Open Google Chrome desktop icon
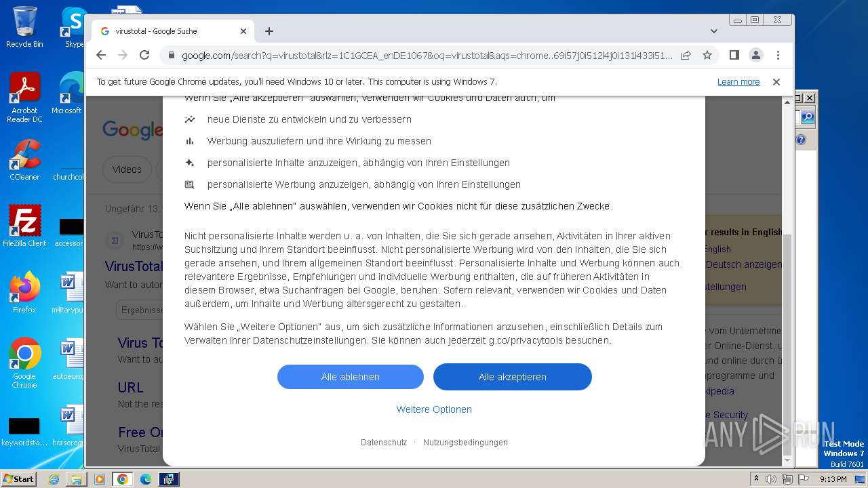The image size is (868, 488). coord(24,363)
